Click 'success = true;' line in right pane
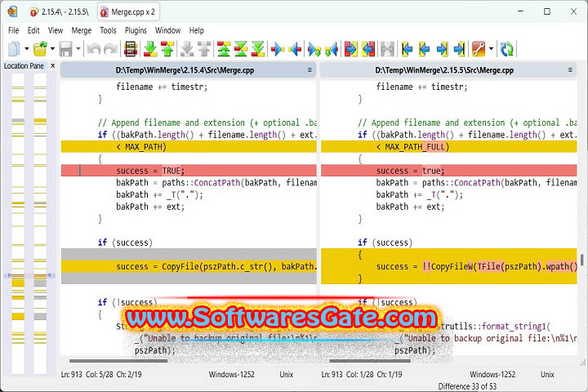 pos(449,171)
